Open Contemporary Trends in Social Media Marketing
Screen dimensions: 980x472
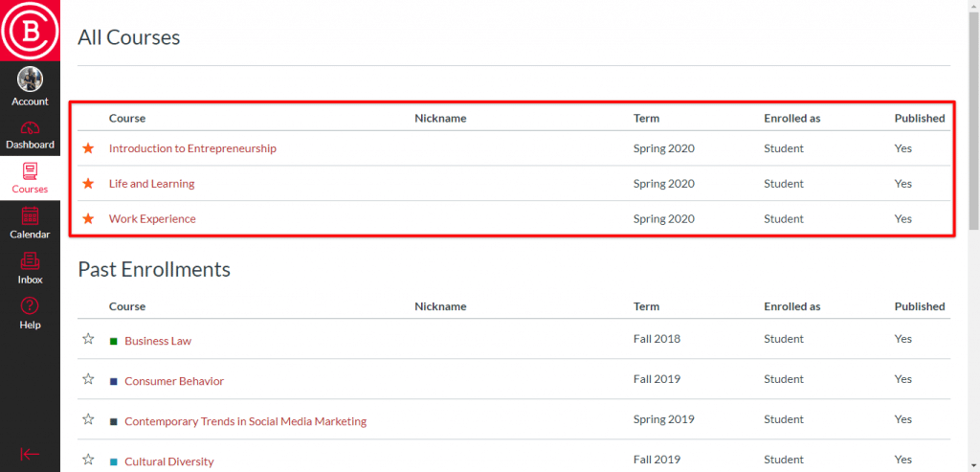pos(245,421)
